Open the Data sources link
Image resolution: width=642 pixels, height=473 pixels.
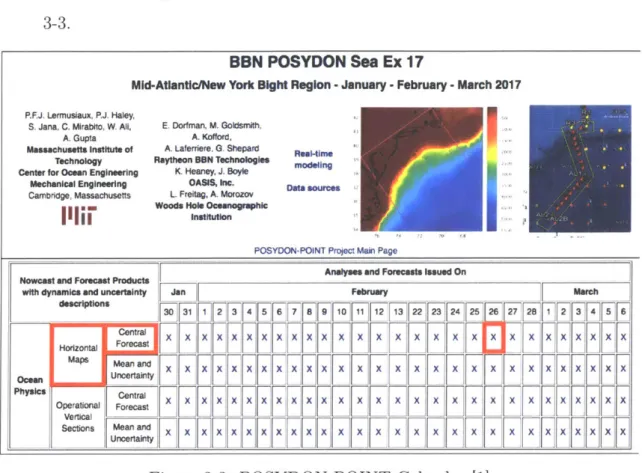(x=313, y=188)
